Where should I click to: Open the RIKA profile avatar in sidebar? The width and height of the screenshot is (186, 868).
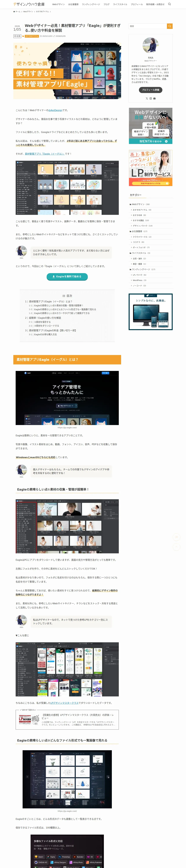coord(151,45)
